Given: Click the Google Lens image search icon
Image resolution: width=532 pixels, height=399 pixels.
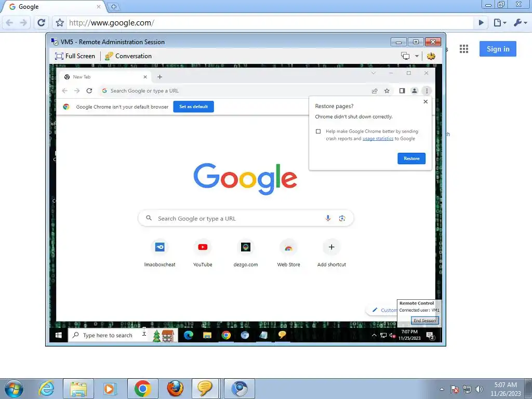Looking at the screenshot, I should coord(342,218).
